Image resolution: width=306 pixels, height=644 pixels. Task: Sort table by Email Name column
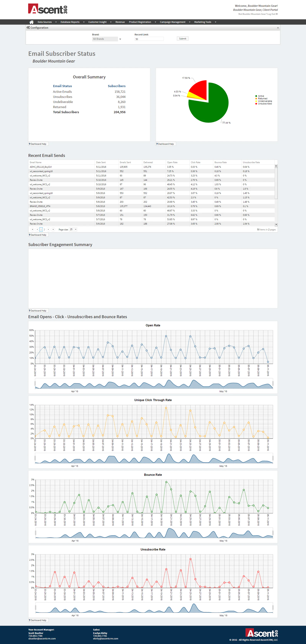(x=36, y=162)
